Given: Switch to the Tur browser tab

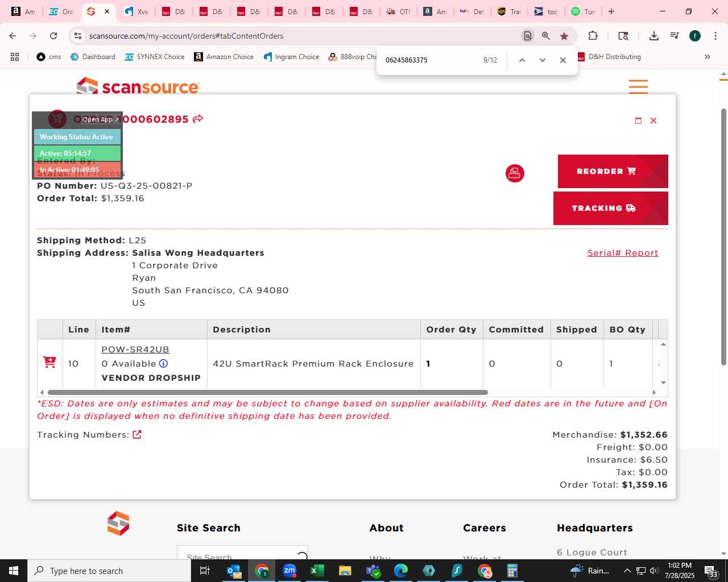Looking at the screenshot, I should (x=584, y=11).
